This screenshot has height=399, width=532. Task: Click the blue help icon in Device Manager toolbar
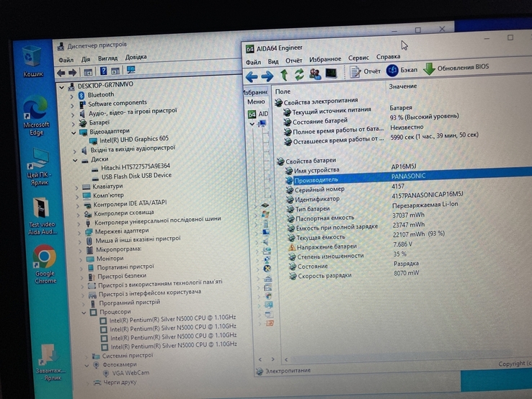[104, 71]
